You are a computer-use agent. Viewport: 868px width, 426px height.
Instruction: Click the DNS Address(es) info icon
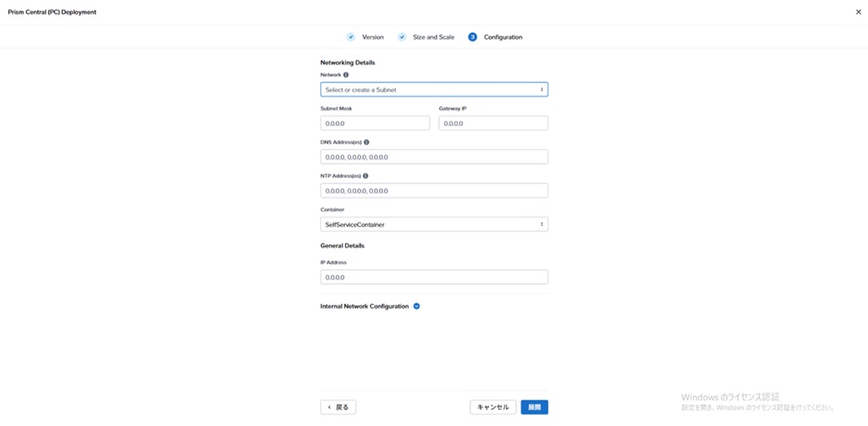point(366,143)
